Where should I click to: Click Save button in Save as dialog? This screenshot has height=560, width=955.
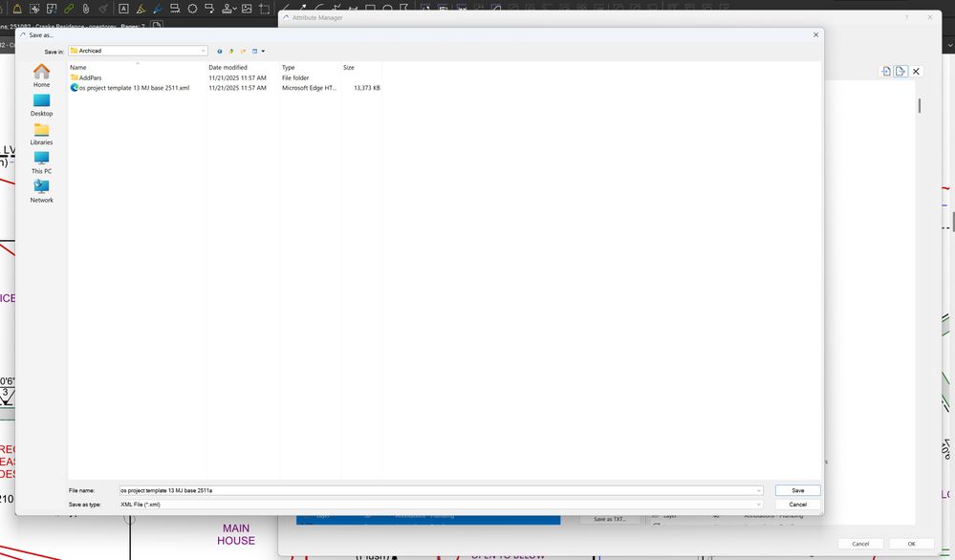coord(798,490)
